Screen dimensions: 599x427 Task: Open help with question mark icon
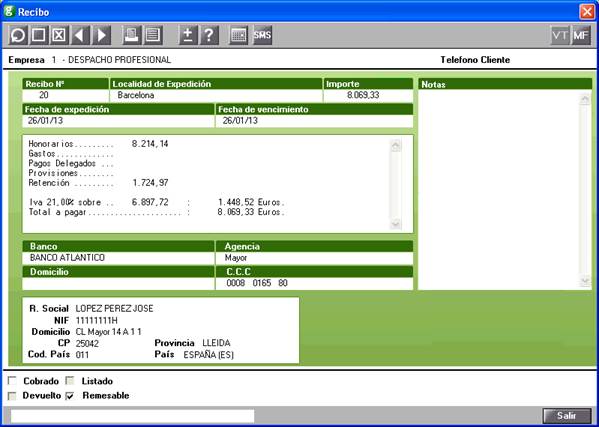pyautogui.click(x=209, y=36)
